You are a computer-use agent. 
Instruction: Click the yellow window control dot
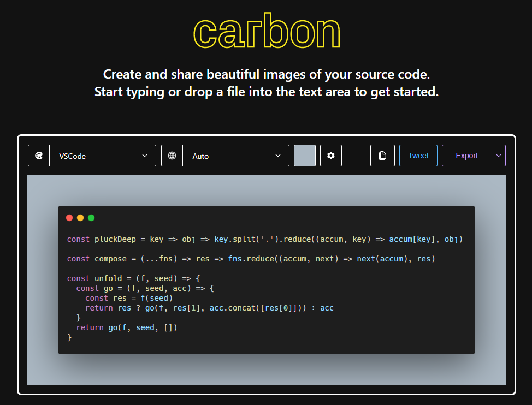[x=80, y=218]
